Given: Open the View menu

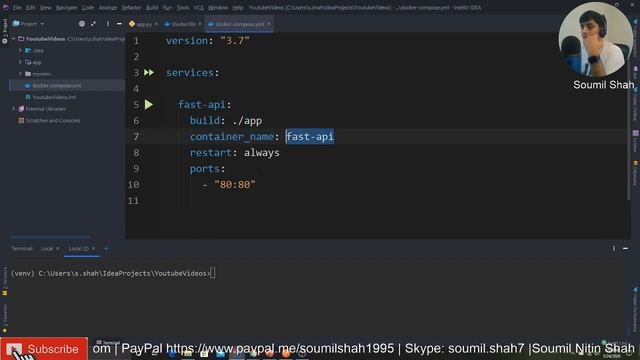Looking at the screenshot, I should [45, 7].
